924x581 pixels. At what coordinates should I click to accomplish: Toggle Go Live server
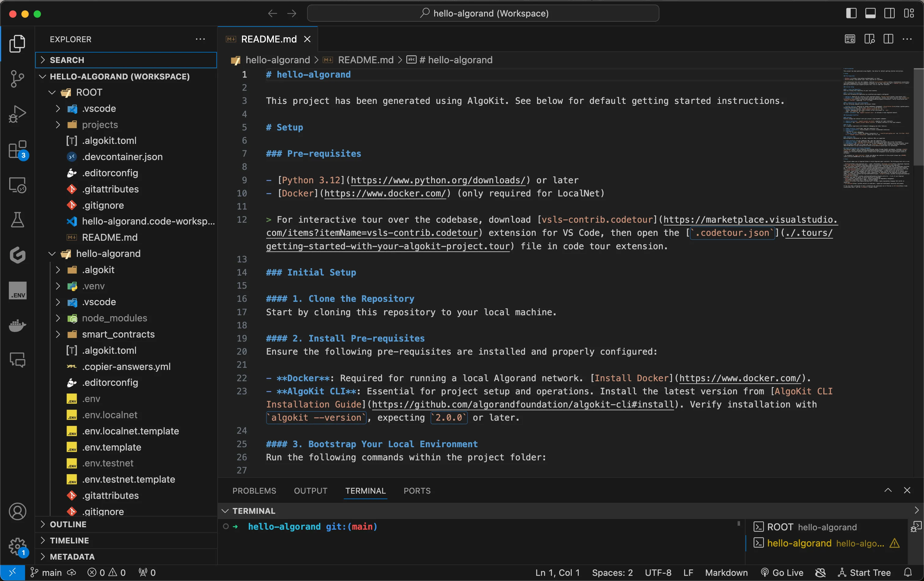pos(782,572)
